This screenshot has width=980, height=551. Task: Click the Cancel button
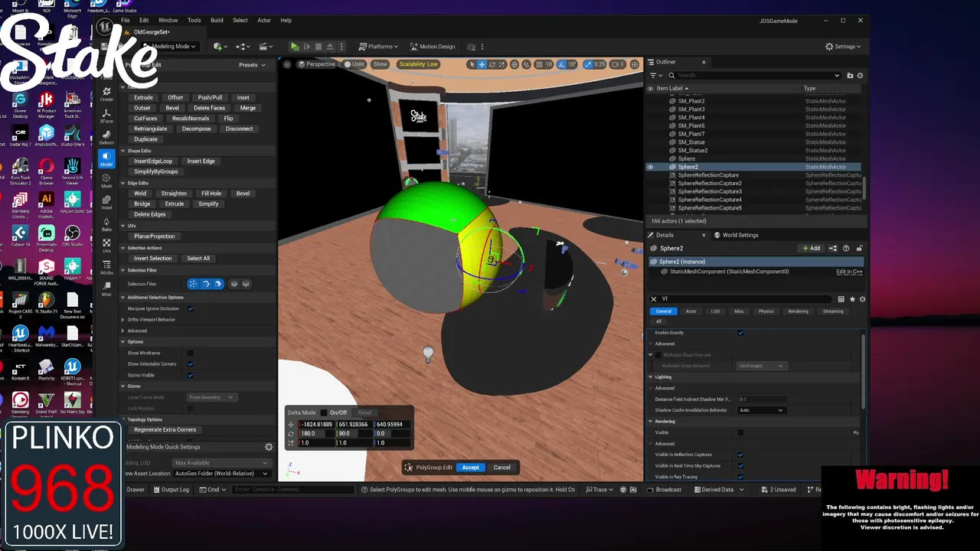pos(502,468)
